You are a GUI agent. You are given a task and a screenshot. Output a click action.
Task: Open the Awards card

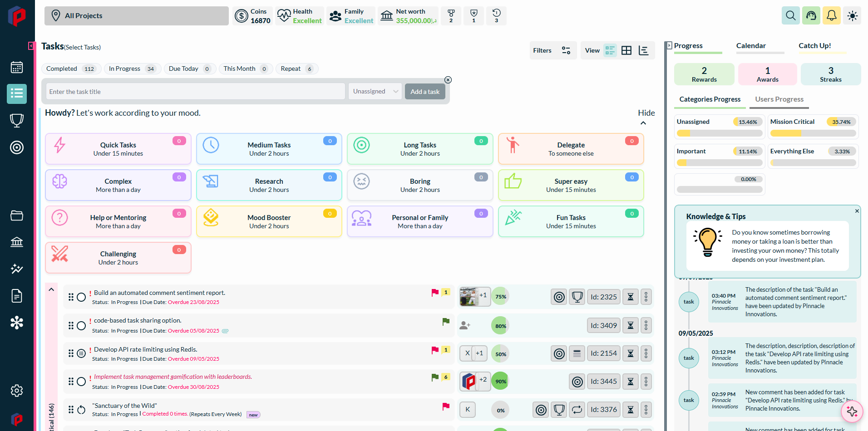coord(768,74)
